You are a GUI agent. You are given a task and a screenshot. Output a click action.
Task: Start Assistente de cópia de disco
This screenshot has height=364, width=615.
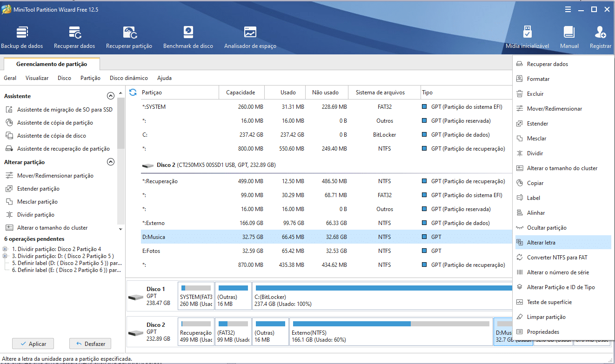(46, 136)
